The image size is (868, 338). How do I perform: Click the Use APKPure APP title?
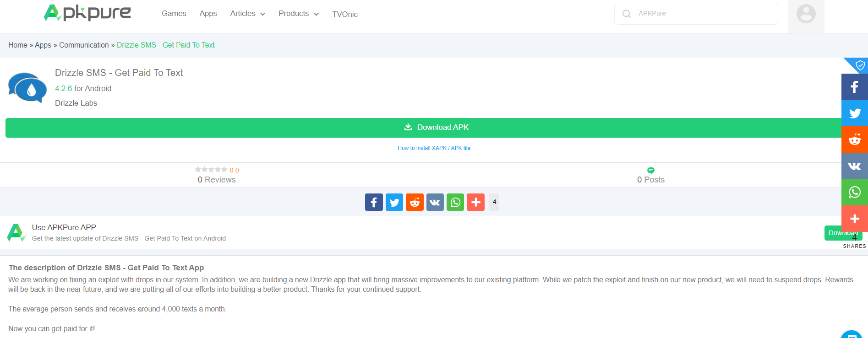pos(64,227)
